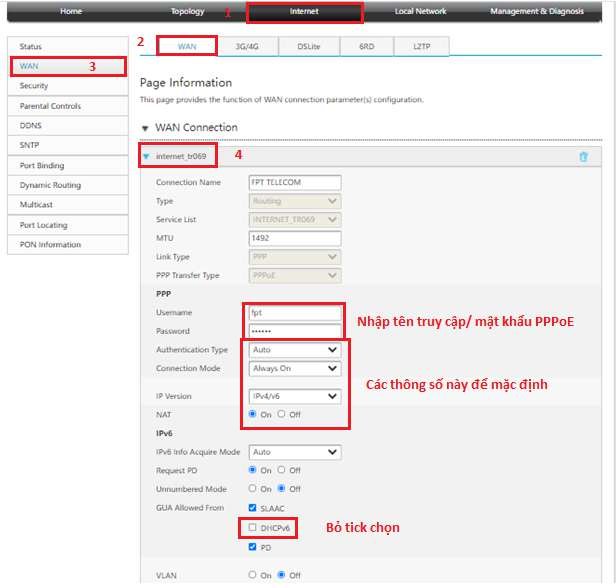Switch to the L2TP tab
The width and height of the screenshot is (616, 588).
[422, 46]
